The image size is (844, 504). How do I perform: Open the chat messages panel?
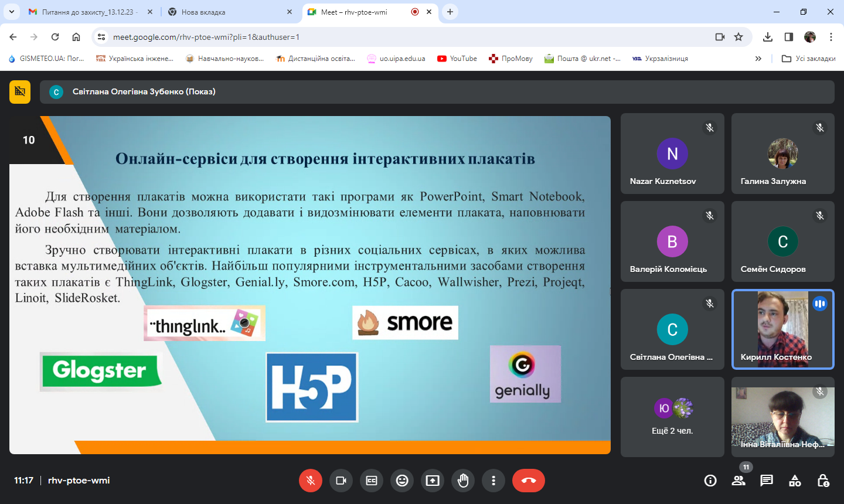coord(767,481)
